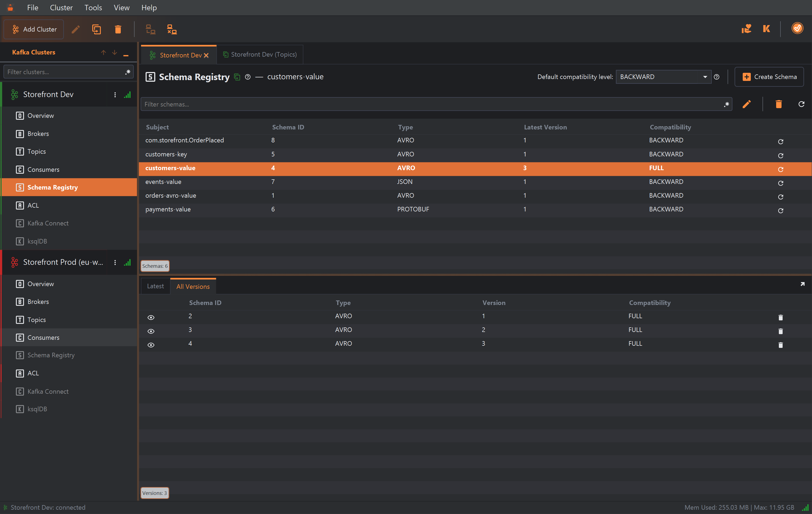Viewport: 812px width, 514px height.
Task: Open Storefront Dev three-dot menu
Action: pyautogui.click(x=115, y=95)
